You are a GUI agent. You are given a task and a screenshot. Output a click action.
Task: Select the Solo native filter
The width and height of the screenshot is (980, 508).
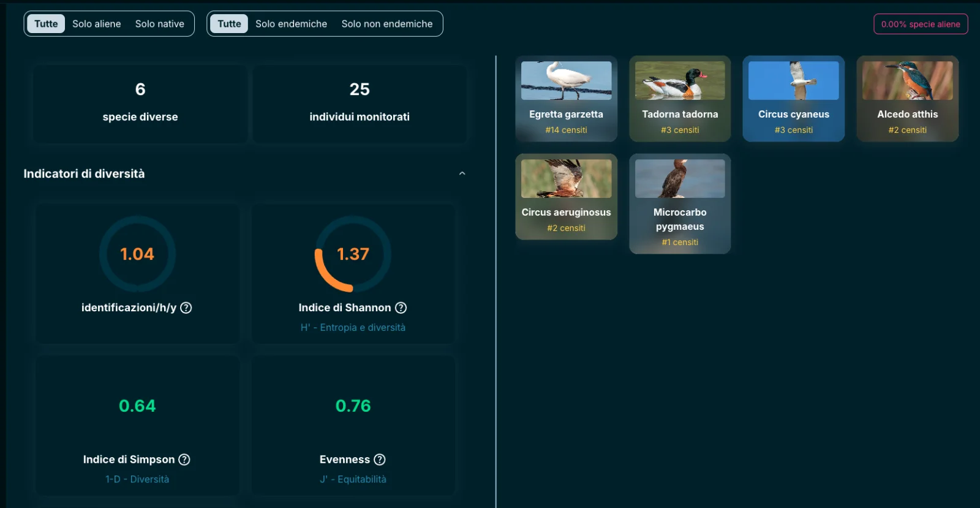pos(160,24)
